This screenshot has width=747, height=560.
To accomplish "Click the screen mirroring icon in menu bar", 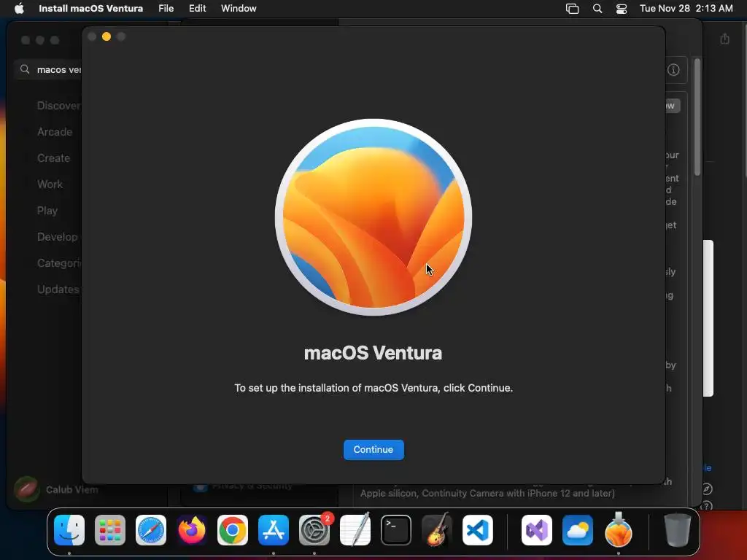I will [572, 9].
